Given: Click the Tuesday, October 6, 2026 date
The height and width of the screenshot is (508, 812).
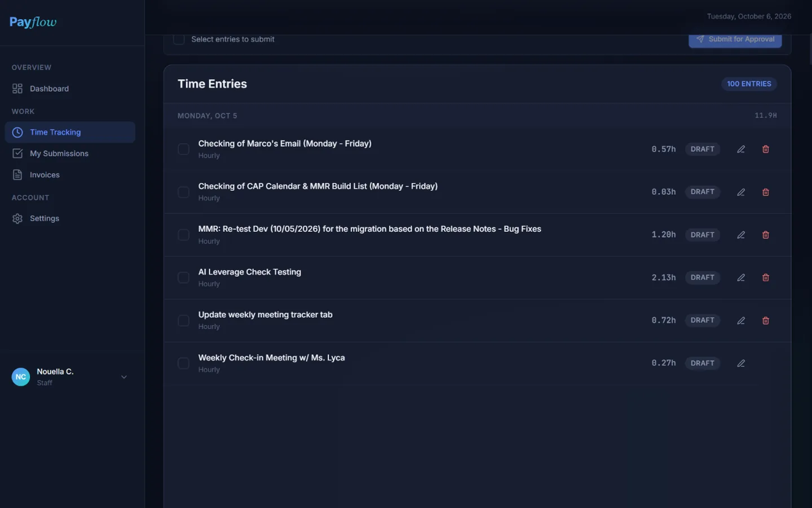Looking at the screenshot, I should pos(749,16).
